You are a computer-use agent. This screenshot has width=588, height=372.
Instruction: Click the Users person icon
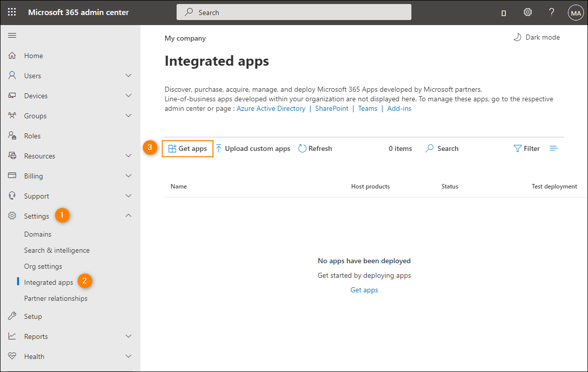coord(12,75)
